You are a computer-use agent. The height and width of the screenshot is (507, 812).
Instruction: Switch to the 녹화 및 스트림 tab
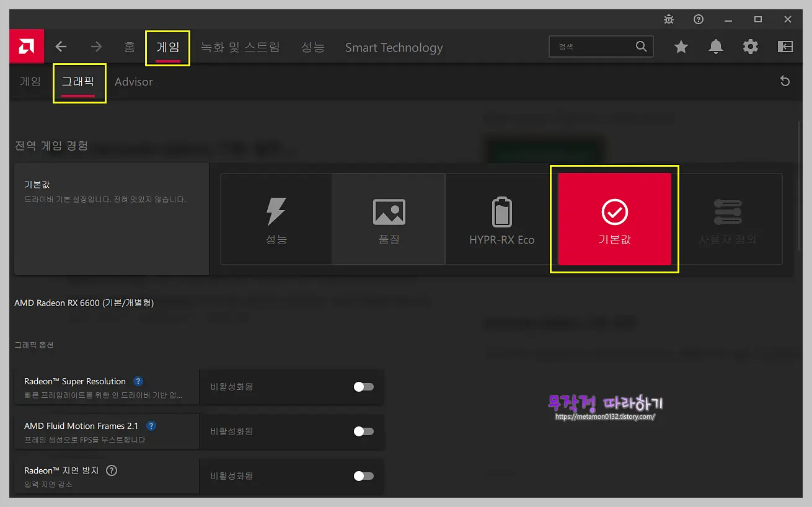click(x=241, y=46)
